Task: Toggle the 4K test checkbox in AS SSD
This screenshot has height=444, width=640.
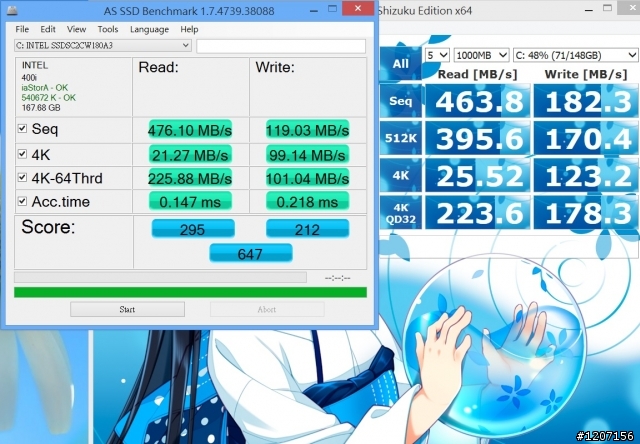Action: [22, 154]
